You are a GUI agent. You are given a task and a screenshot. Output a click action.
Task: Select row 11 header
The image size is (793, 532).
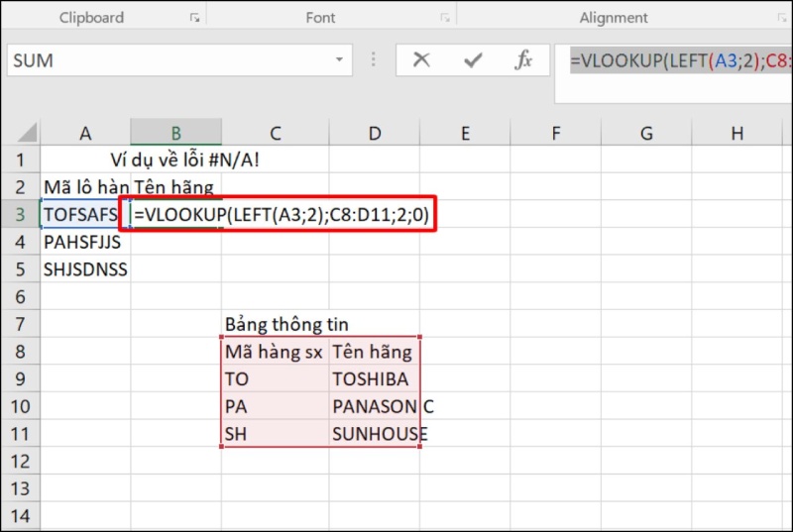point(20,434)
